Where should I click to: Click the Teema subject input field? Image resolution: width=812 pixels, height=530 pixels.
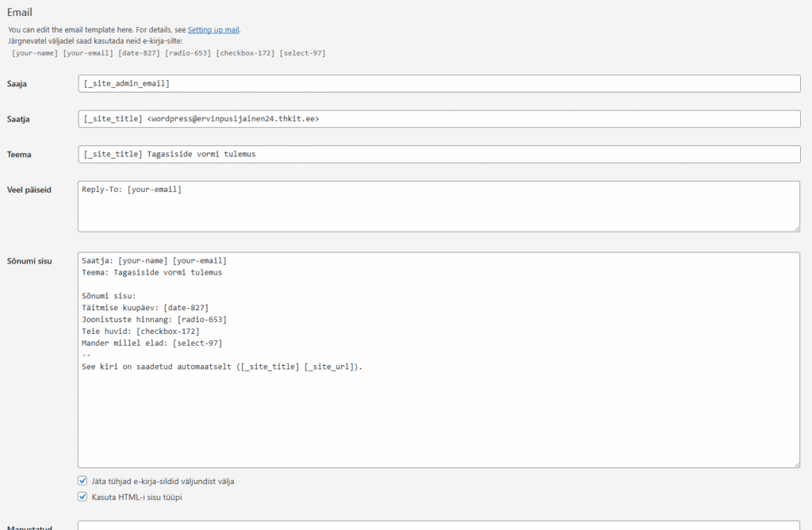click(x=439, y=154)
